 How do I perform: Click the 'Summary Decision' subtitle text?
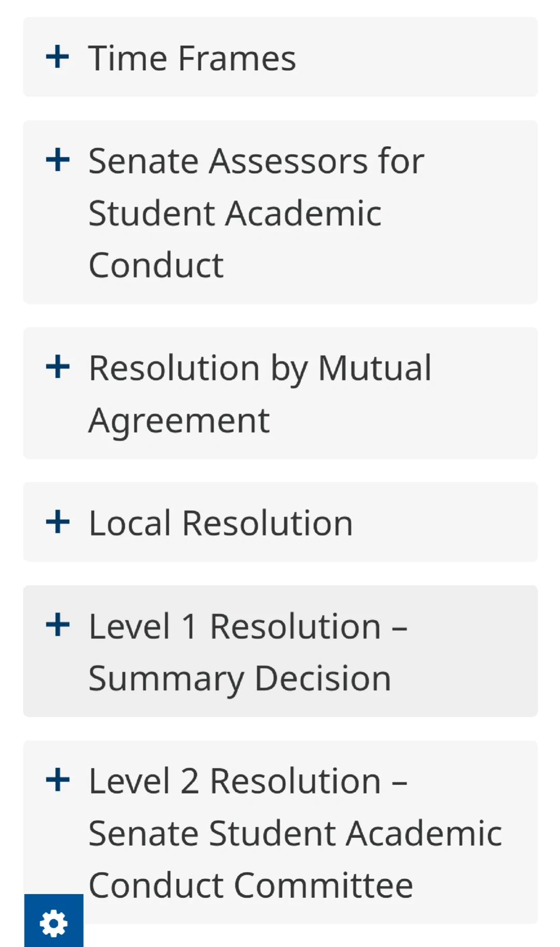click(x=240, y=679)
